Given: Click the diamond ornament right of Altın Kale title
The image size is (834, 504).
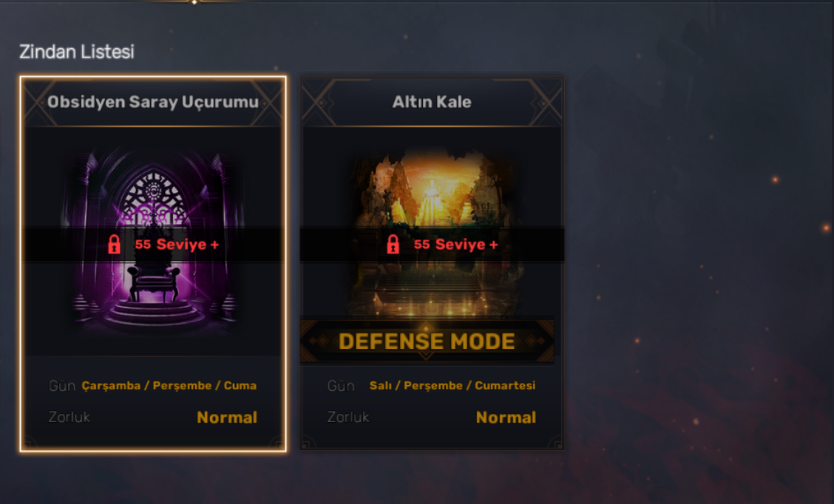Looking at the screenshot, I should click(545, 103).
